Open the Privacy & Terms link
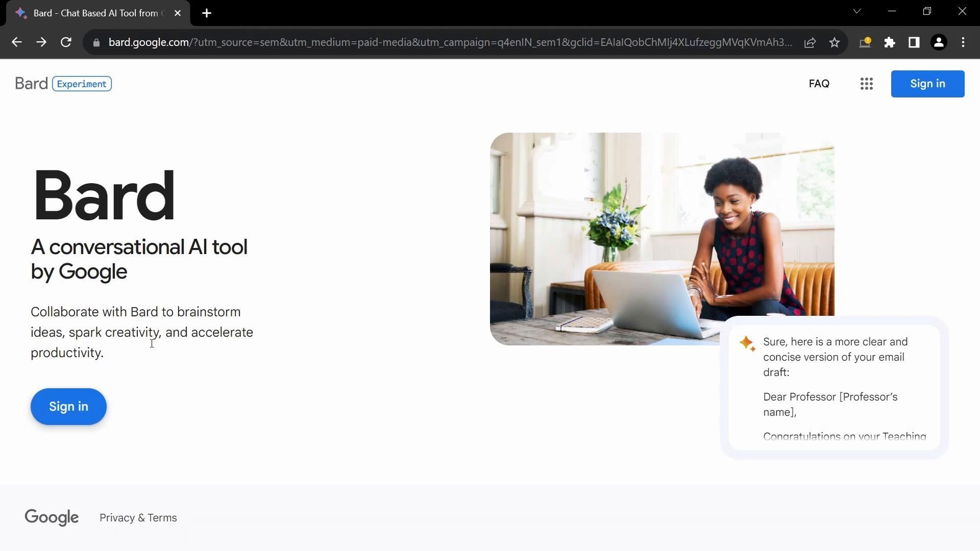Screen dimensions: 980x551 [138, 518]
